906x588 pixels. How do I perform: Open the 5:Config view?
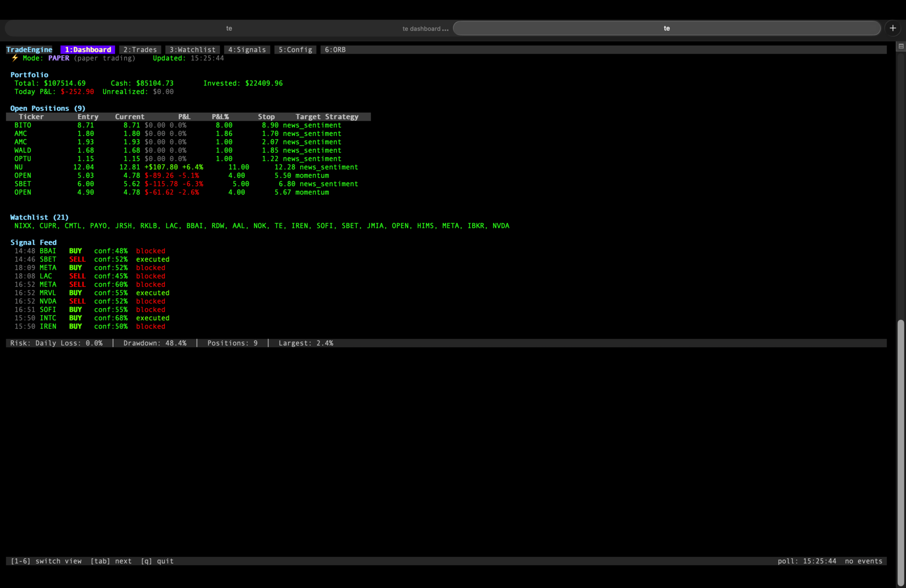295,50
